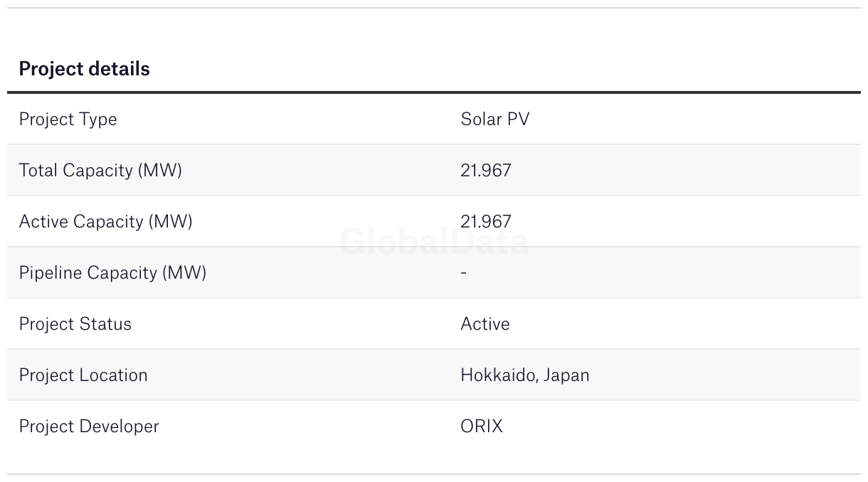Click the 21.967 value for Total Capacity
The image size is (868, 482).
pyautogui.click(x=485, y=171)
